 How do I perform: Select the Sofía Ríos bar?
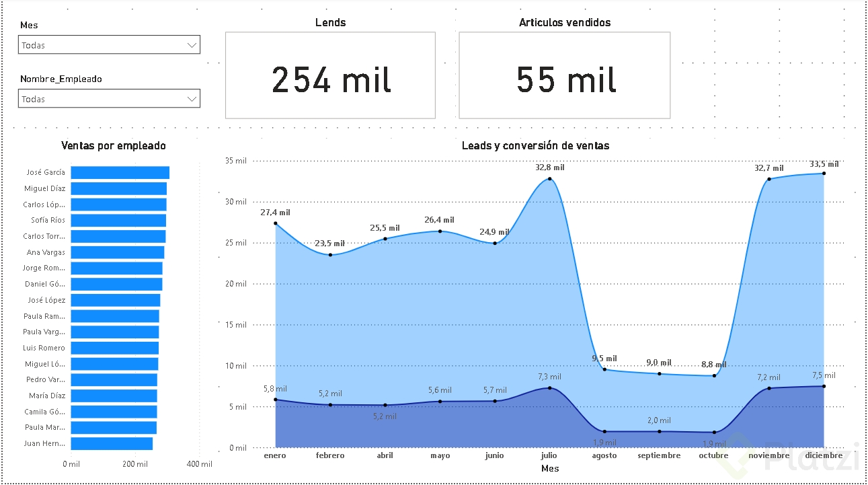(118, 220)
